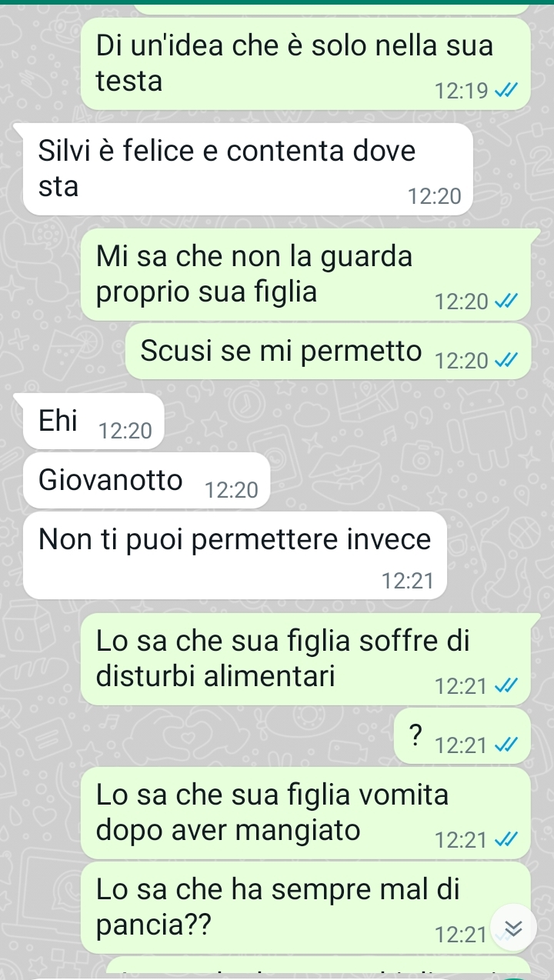The width and height of the screenshot is (554, 980).
Task: Select the "Scusi se mi permetto" message
Action: point(328,351)
